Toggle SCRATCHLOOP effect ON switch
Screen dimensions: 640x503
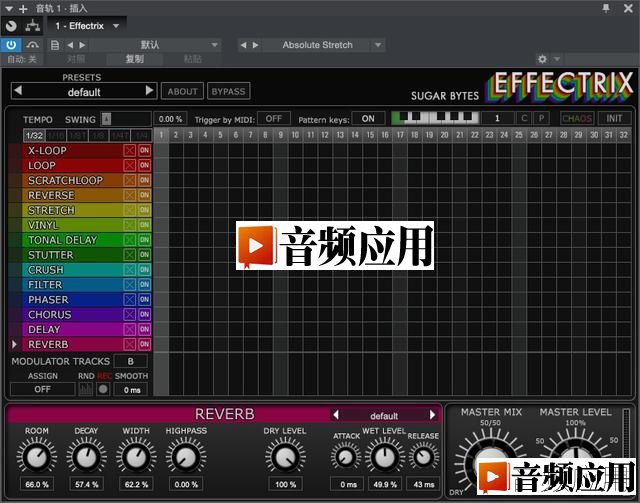pos(144,180)
